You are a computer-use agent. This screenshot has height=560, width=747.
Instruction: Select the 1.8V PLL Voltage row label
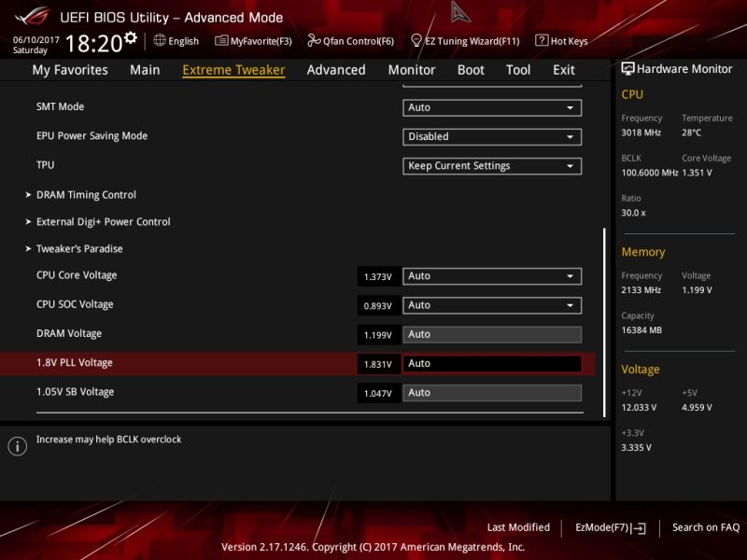[x=75, y=362]
